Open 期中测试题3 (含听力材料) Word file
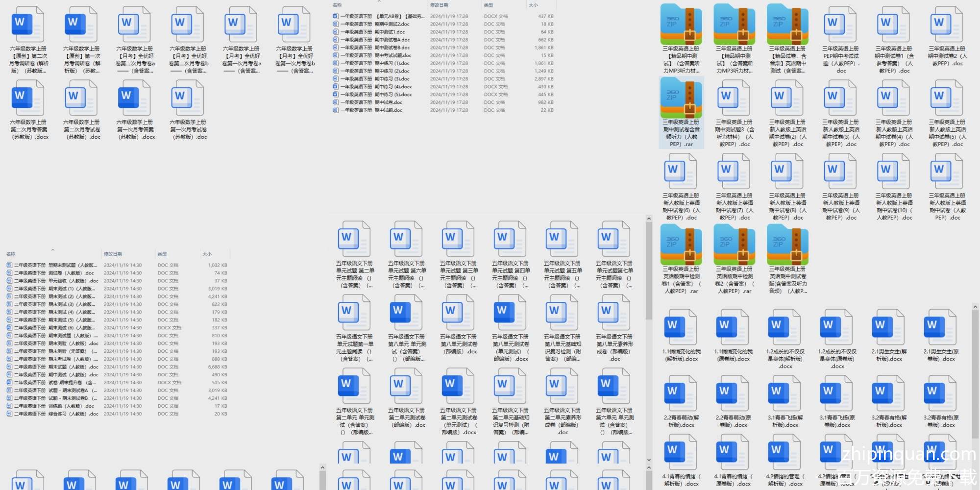980x490 pixels. click(734, 98)
